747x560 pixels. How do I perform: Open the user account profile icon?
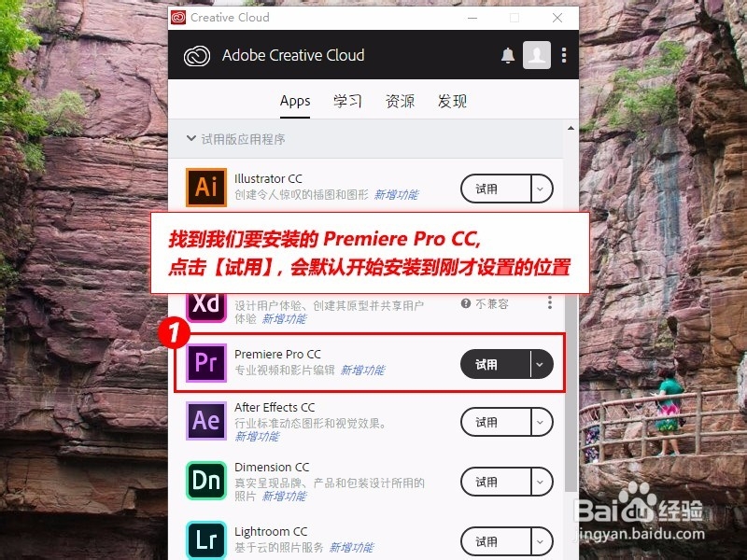pos(537,55)
